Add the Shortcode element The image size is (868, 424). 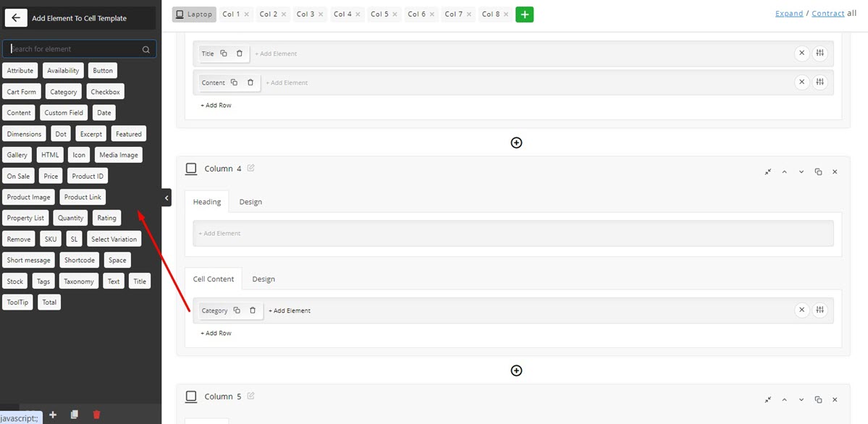80,260
